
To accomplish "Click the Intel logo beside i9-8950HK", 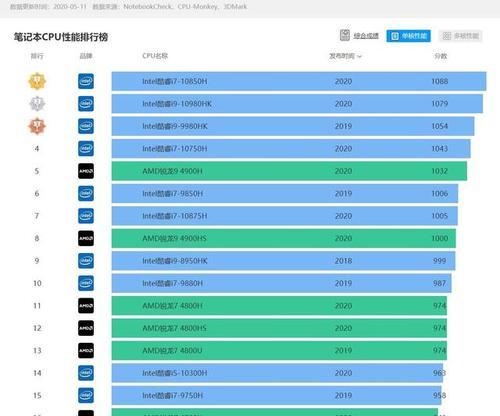I will [86, 261].
